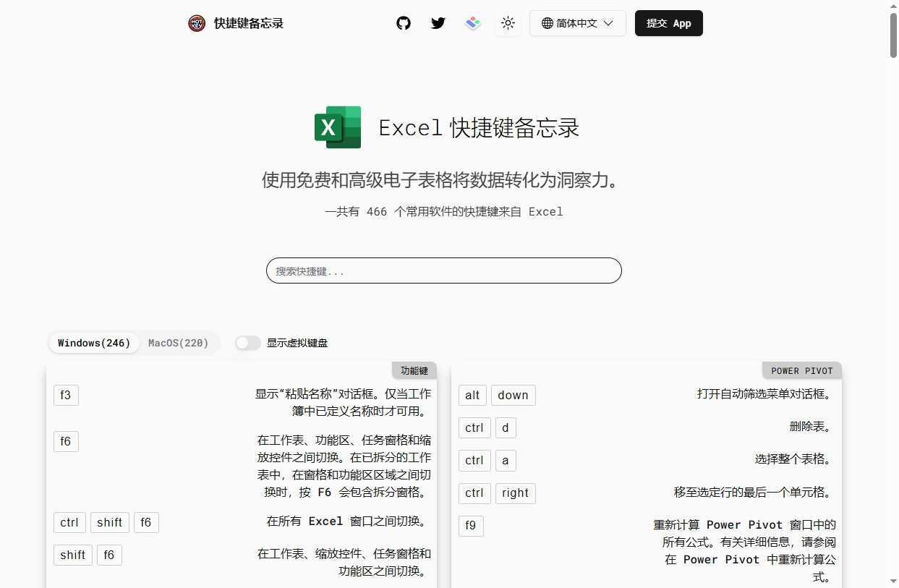Click the POWER PIVOT section badge
Image resolution: width=899 pixels, height=588 pixels.
[x=801, y=370]
